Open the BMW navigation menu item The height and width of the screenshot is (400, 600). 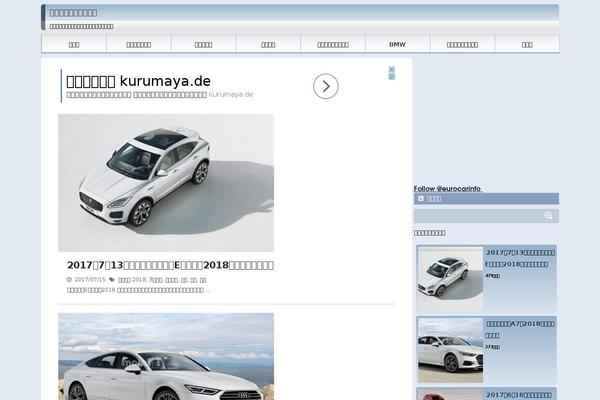click(397, 44)
